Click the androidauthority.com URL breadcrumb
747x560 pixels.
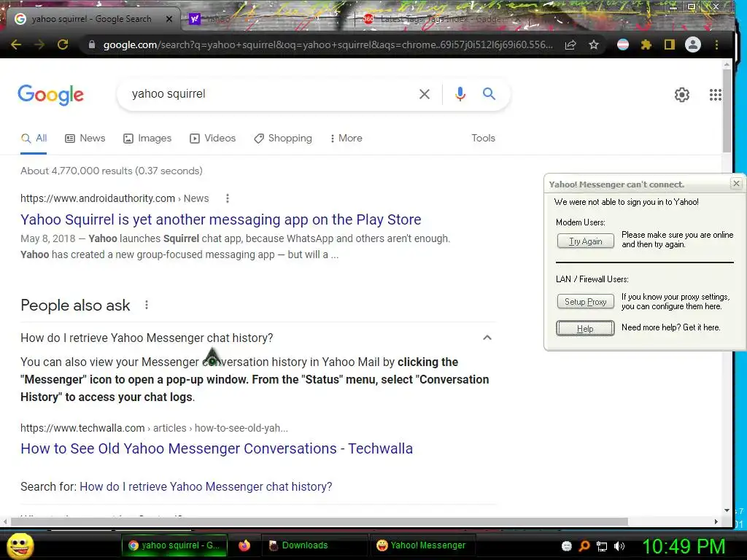115,198
